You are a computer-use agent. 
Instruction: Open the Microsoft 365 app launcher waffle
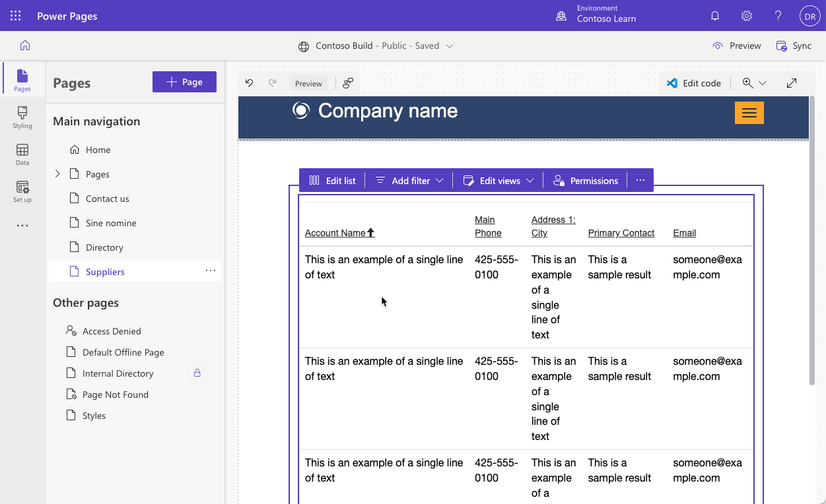click(15, 15)
